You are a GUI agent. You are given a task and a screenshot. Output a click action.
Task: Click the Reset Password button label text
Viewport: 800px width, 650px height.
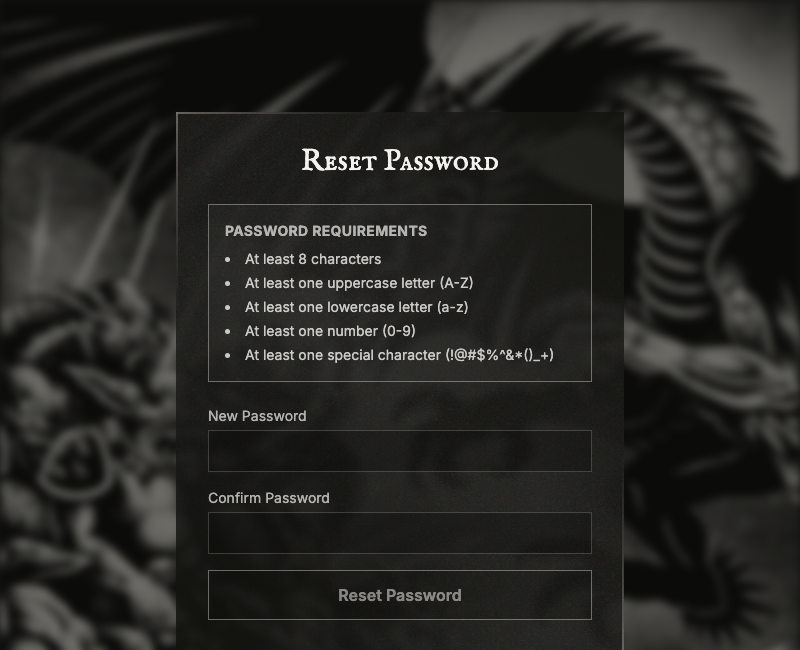pos(400,595)
